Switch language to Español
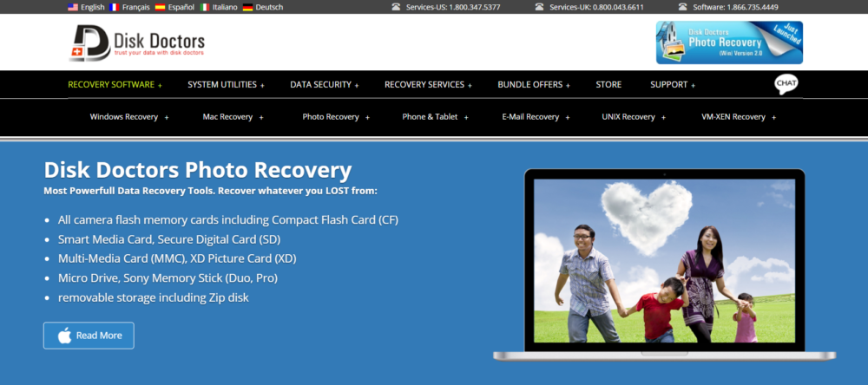 [181, 7]
